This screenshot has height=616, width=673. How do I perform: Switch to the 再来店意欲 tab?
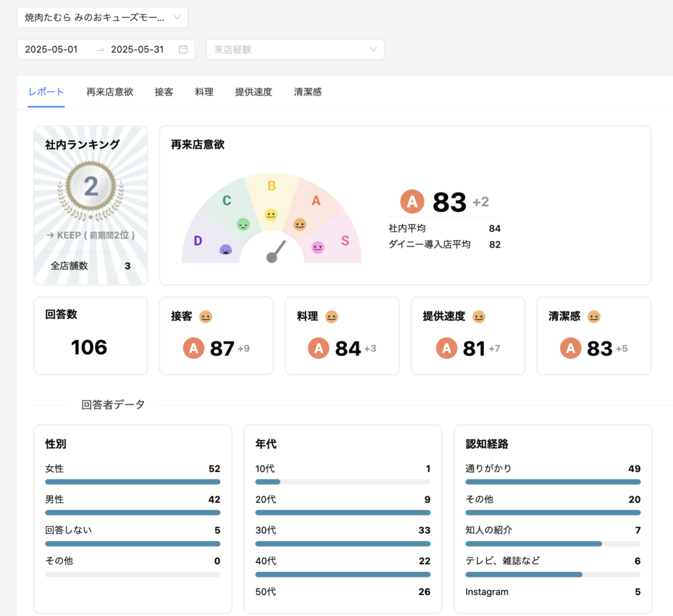pyautogui.click(x=110, y=92)
